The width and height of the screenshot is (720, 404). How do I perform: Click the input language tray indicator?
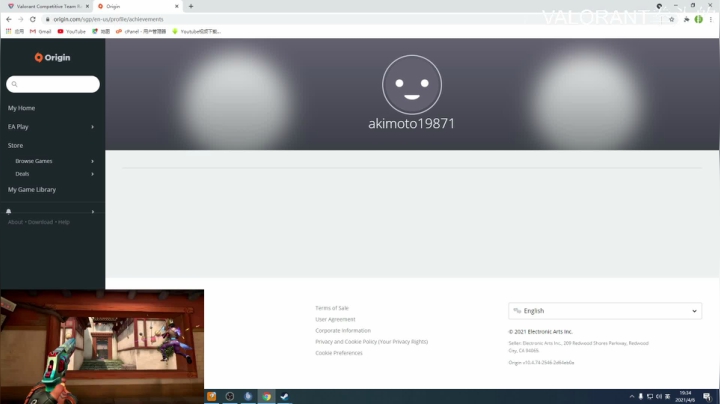tap(668, 397)
